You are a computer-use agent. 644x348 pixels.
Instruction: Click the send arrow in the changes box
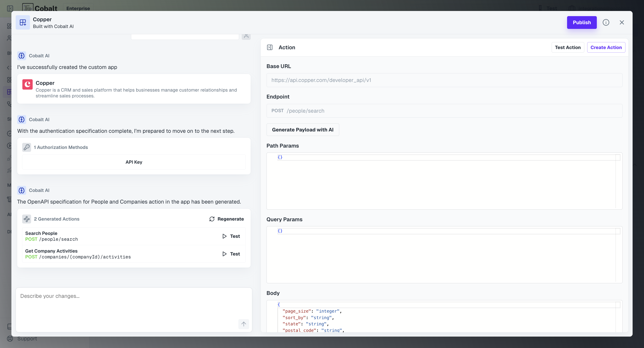tap(244, 324)
